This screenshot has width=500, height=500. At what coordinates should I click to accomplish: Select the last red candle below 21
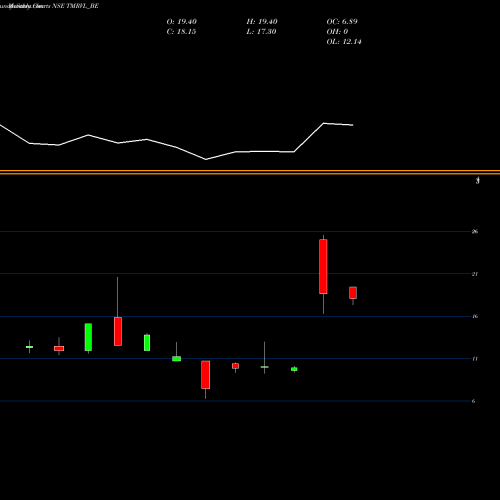click(353, 293)
